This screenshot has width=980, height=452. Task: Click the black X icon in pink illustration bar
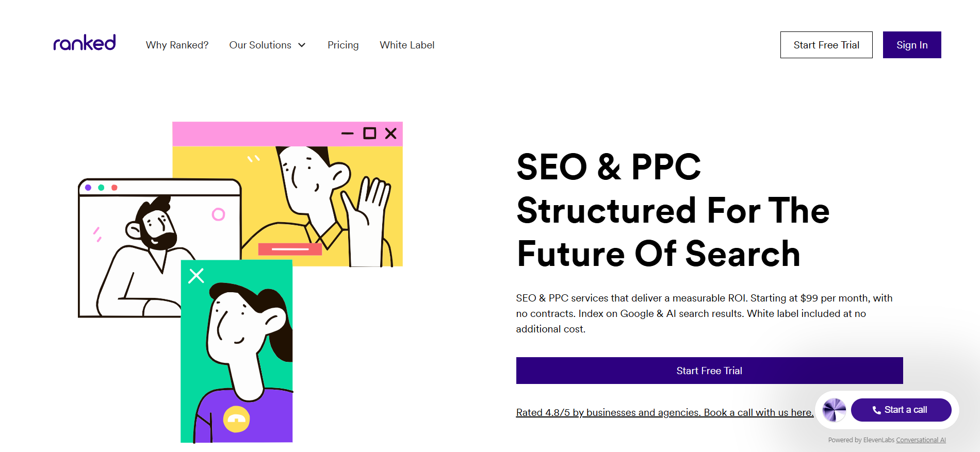click(x=391, y=133)
